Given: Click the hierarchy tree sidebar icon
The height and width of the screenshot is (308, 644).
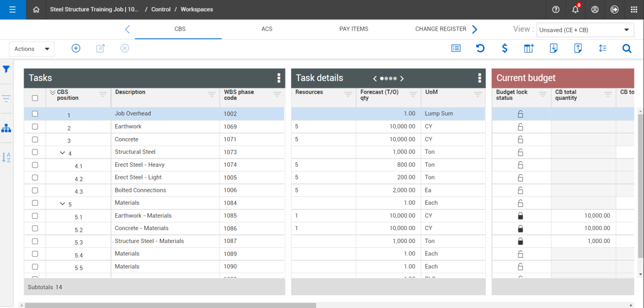Looking at the screenshot, I should click(6, 128).
